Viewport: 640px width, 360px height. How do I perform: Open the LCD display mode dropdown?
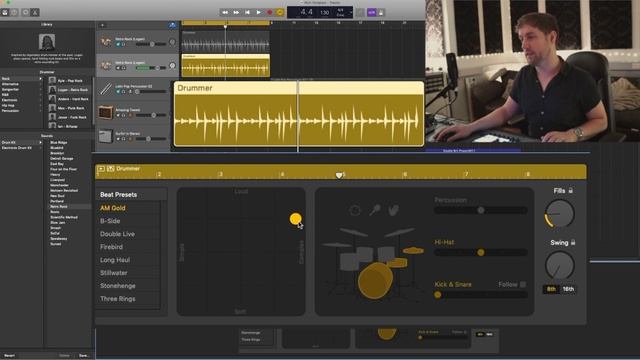click(x=351, y=12)
